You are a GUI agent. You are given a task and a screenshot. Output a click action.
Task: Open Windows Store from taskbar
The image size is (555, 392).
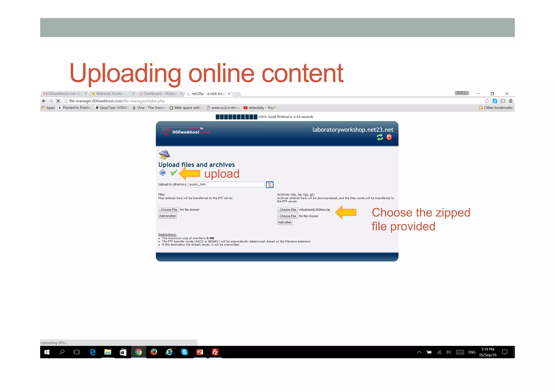tap(123, 352)
